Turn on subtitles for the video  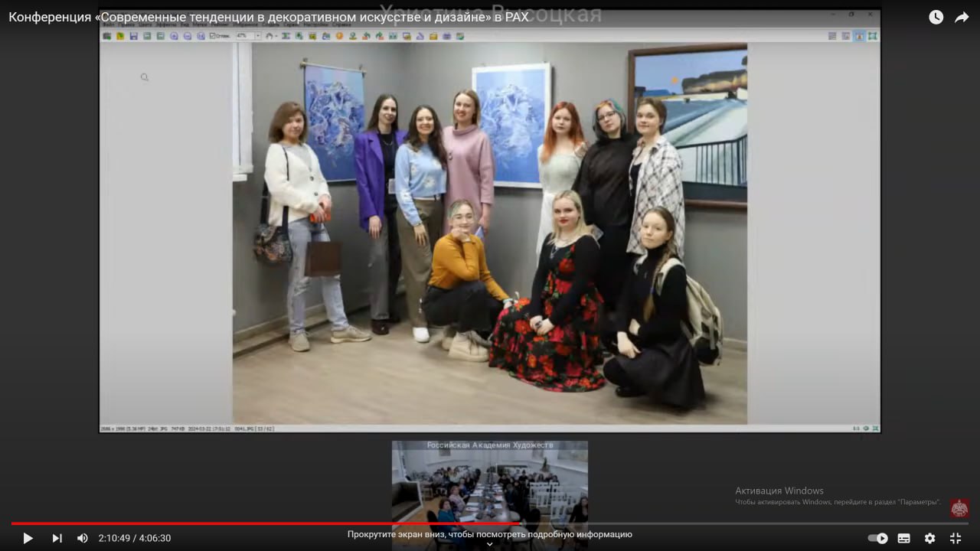click(903, 538)
